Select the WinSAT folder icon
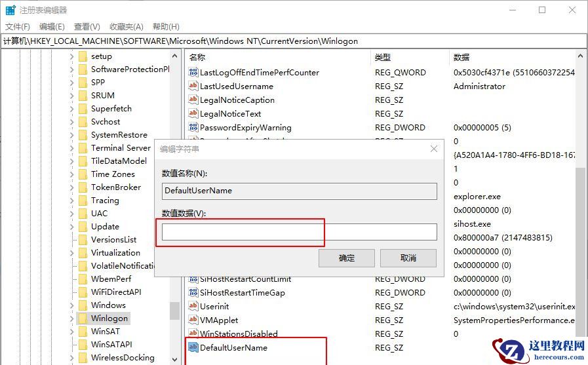Viewport: 588px width, 365px height. click(x=83, y=332)
